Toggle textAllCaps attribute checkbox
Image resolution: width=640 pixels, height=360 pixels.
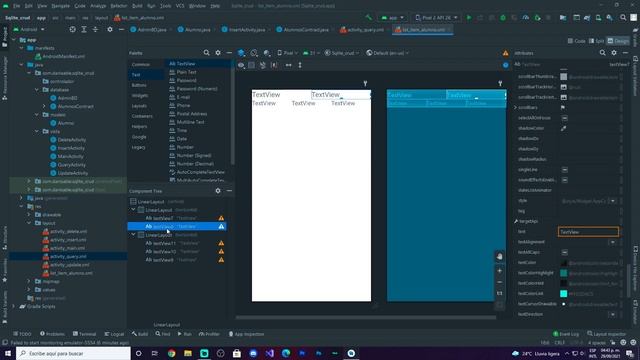(564, 252)
